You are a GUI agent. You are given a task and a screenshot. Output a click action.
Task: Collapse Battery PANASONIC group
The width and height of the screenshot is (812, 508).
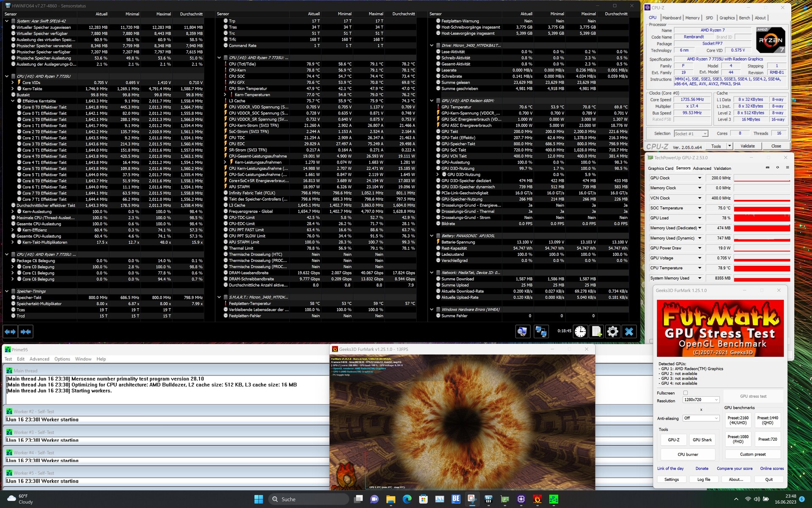pyautogui.click(x=432, y=236)
